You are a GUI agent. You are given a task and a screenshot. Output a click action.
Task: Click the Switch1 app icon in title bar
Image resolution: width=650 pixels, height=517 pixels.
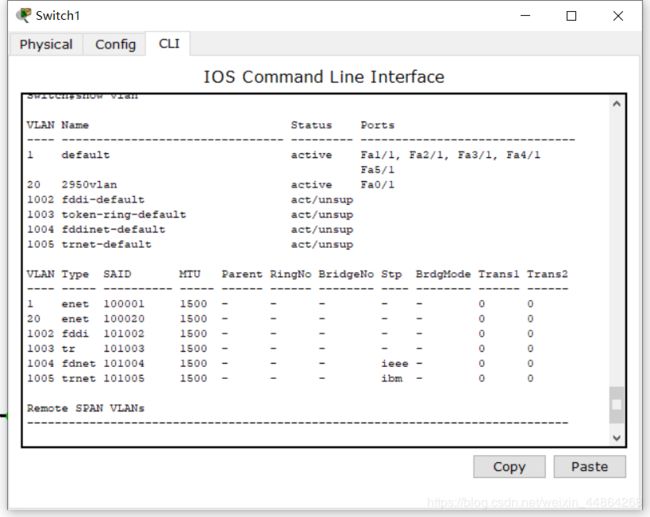point(24,15)
